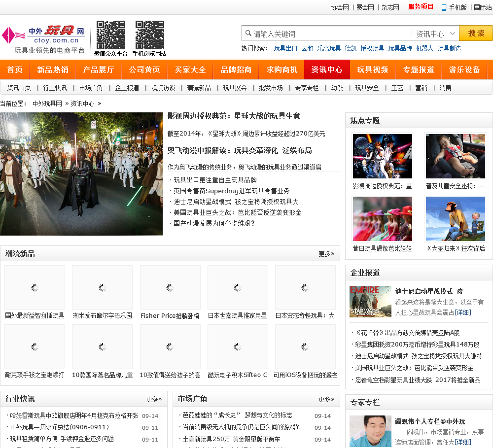Click Barbie dolls thumbnail in 焦点专题
This screenshot has width=493, height=448.
[x=383, y=219]
